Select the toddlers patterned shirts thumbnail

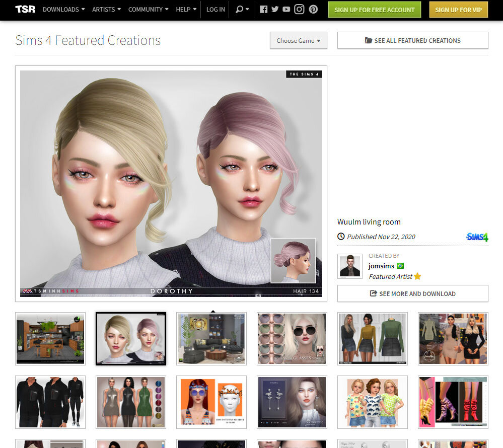click(x=373, y=402)
